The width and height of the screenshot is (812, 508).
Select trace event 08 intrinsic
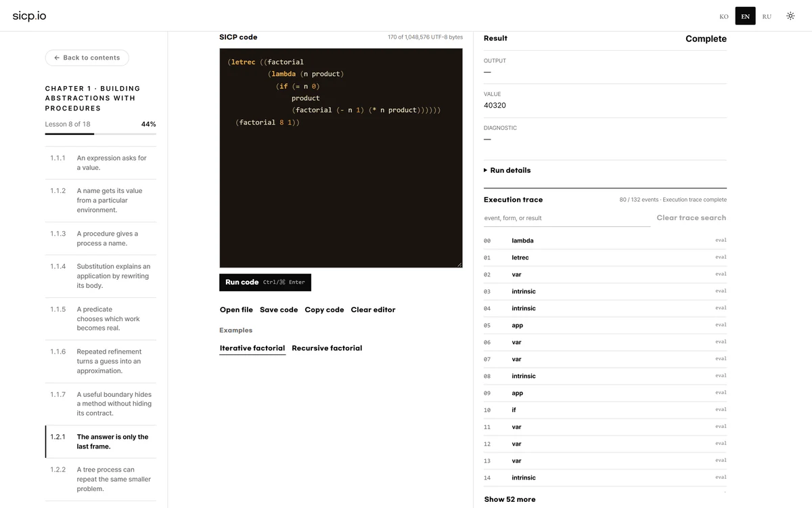point(605,376)
